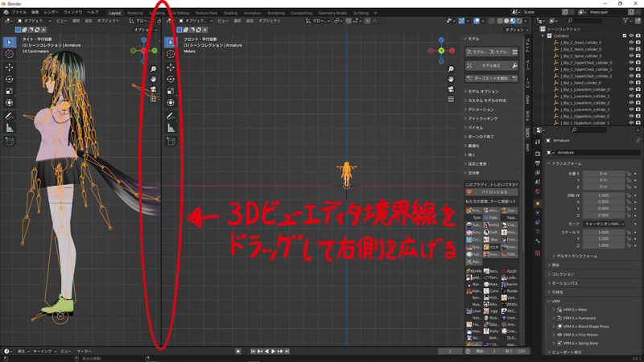Viewport: 644px width, 362px height.
Task: Select the Scale tool in the Front Orthographic viewport
Action: (171, 91)
